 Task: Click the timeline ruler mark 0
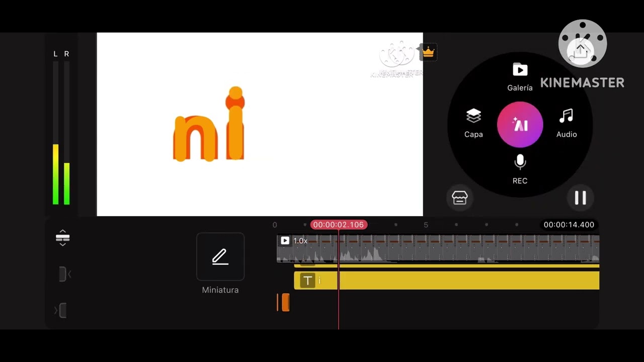click(x=275, y=225)
